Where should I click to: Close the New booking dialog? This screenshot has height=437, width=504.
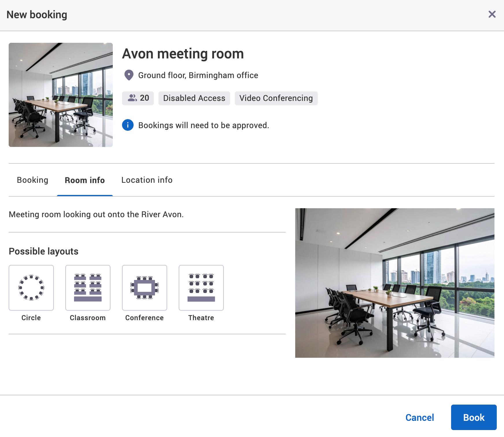pos(492,14)
